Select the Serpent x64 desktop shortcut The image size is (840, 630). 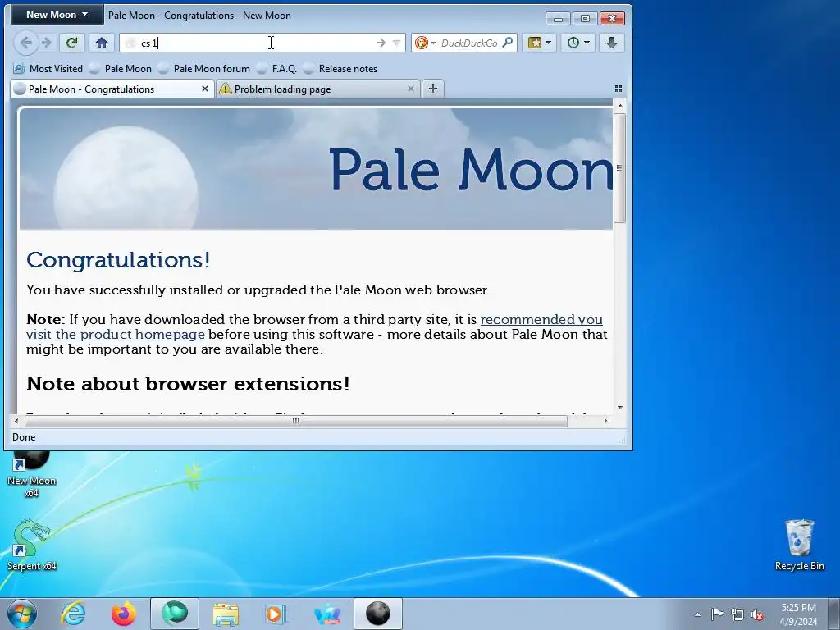tap(31, 546)
